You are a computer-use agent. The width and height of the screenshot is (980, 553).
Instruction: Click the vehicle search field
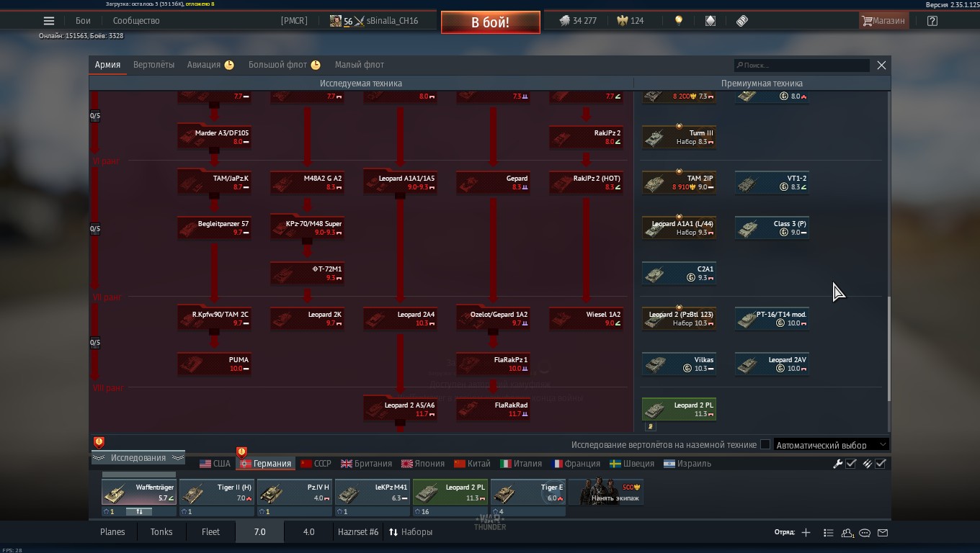click(x=801, y=66)
